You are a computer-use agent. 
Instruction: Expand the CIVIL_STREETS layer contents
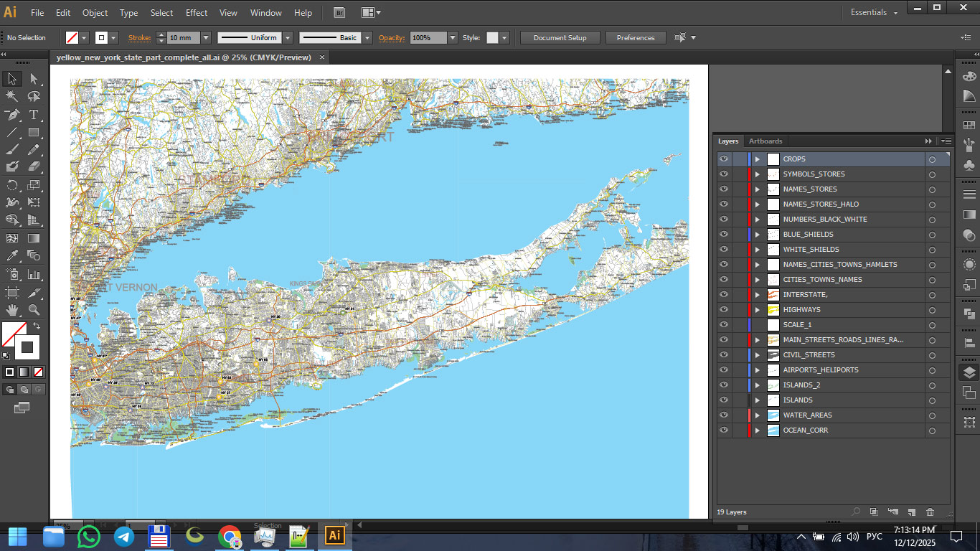click(x=757, y=355)
